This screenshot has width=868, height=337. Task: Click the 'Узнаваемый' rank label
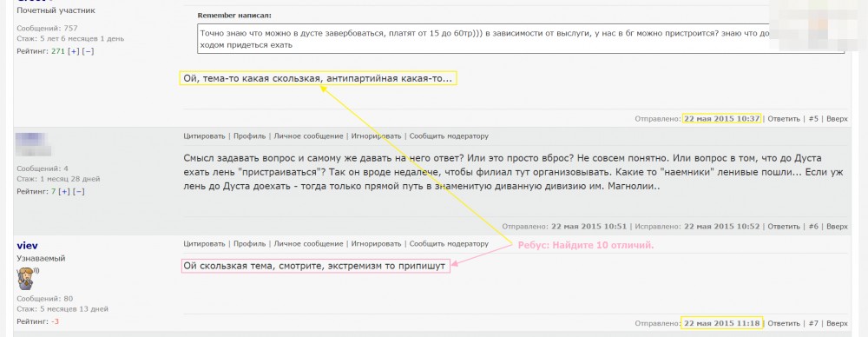(41, 259)
